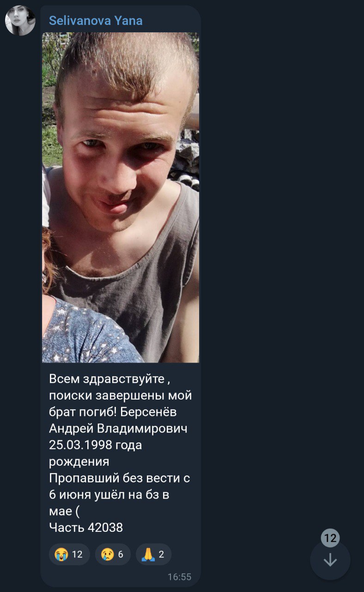The image size is (364, 592).
Task: Open Selivanova Yana's round profile avatar
Action: tap(20, 21)
